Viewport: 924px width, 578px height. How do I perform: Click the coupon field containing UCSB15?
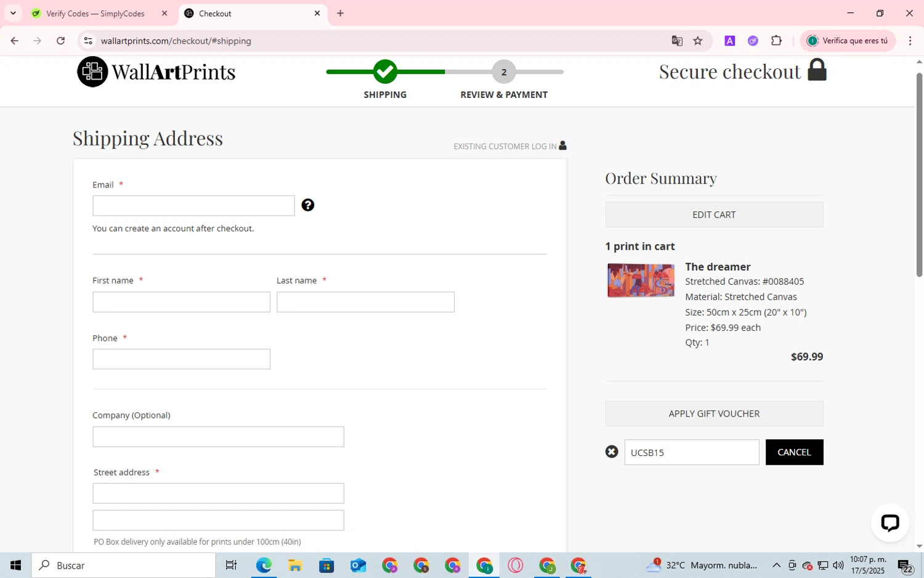(x=692, y=452)
